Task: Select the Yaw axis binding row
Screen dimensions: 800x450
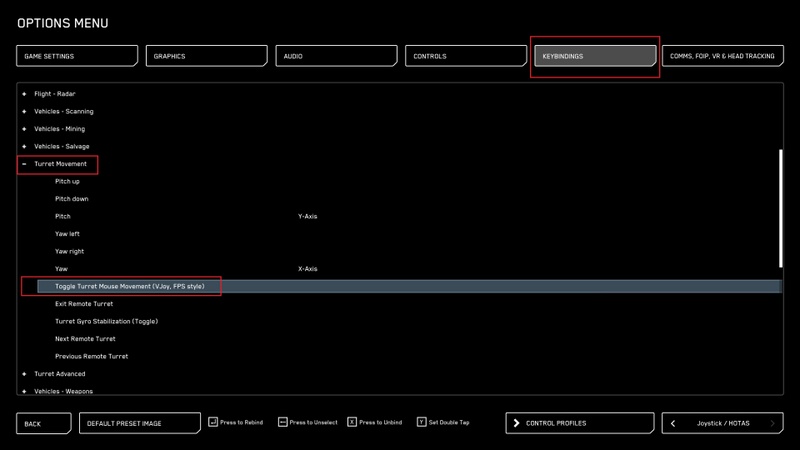Action: [x=408, y=269]
